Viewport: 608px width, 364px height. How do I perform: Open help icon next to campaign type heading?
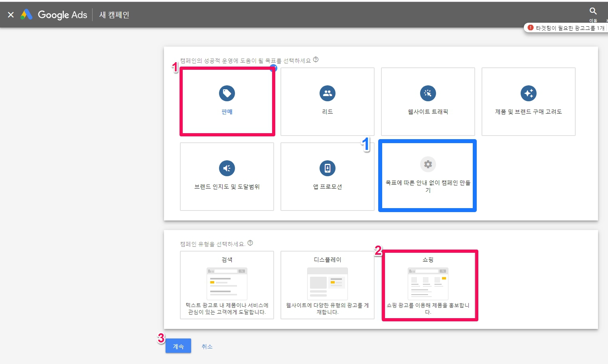(250, 243)
